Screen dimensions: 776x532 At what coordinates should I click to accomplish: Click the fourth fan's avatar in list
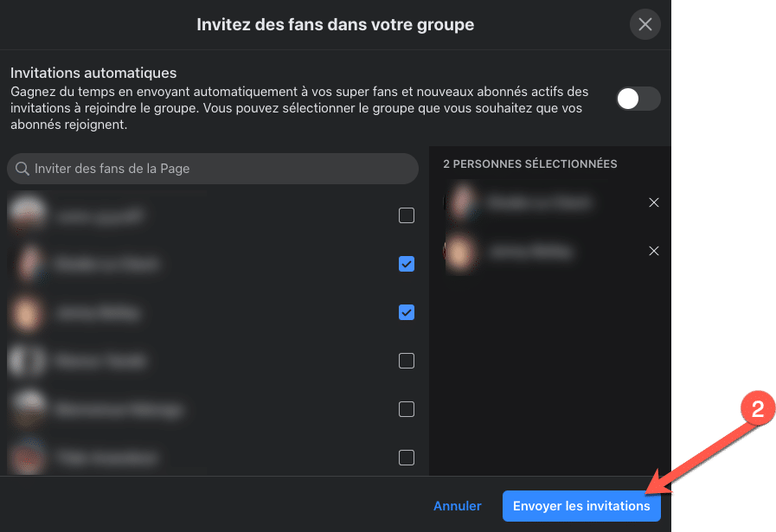28,361
